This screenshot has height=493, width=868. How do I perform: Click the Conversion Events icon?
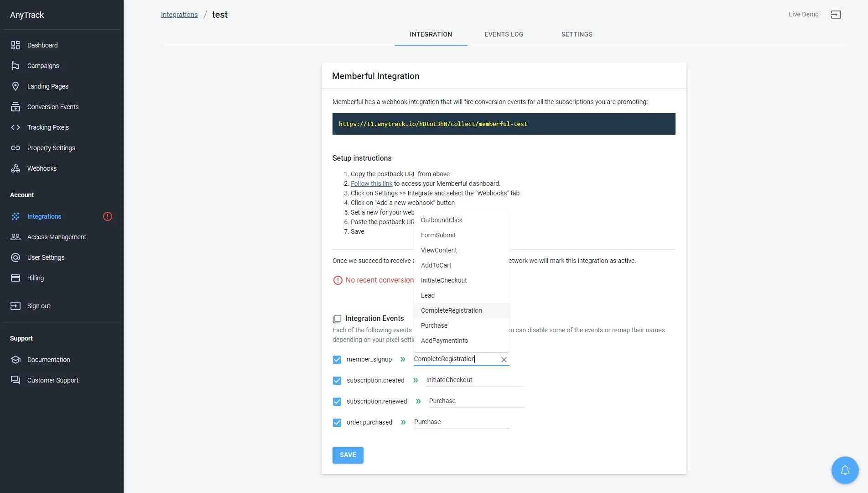[x=16, y=107]
